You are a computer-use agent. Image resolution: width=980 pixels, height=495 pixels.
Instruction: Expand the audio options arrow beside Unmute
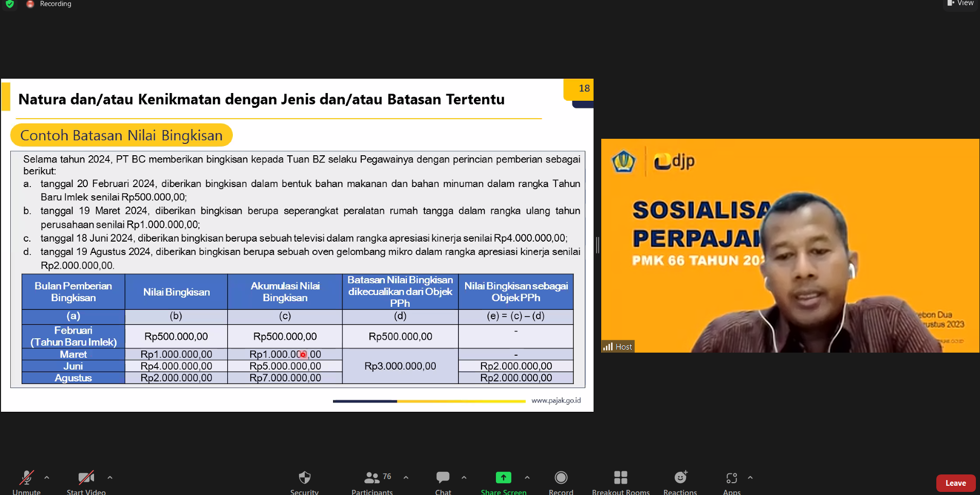click(47, 478)
